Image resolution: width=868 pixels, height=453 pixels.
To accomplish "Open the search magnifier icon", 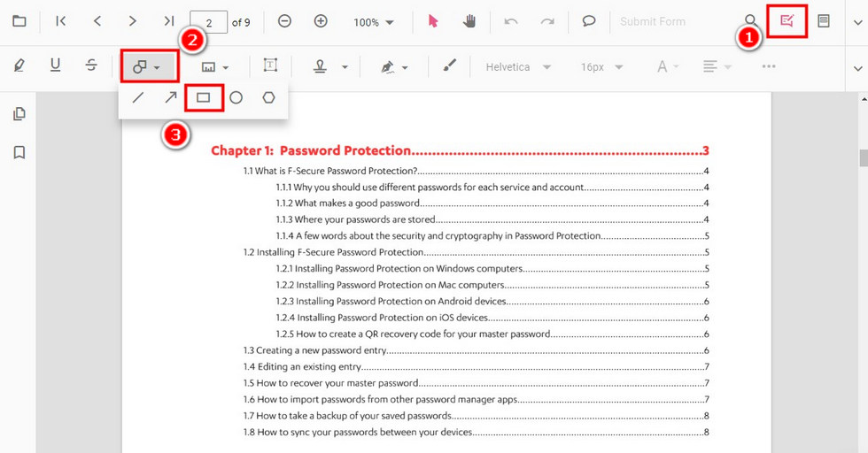I will (751, 21).
